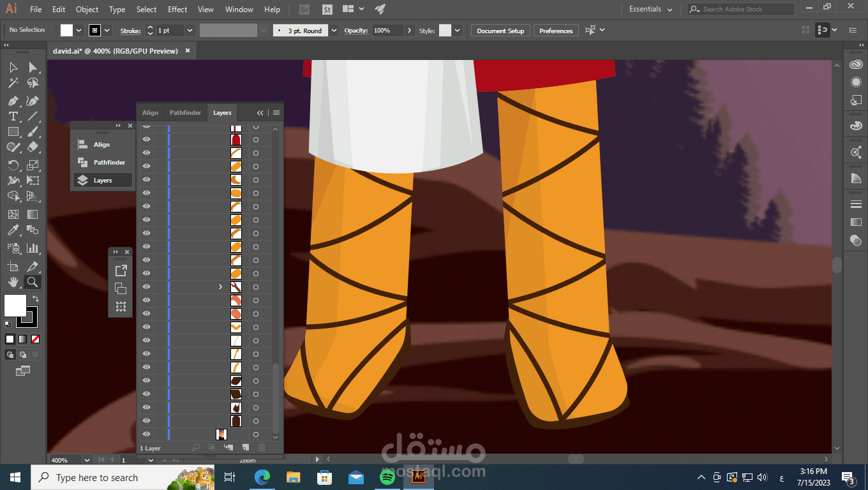Viewport: 868px width, 490px height.
Task: Hide the red shape sublayer via eye icon
Action: click(x=146, y=140)
